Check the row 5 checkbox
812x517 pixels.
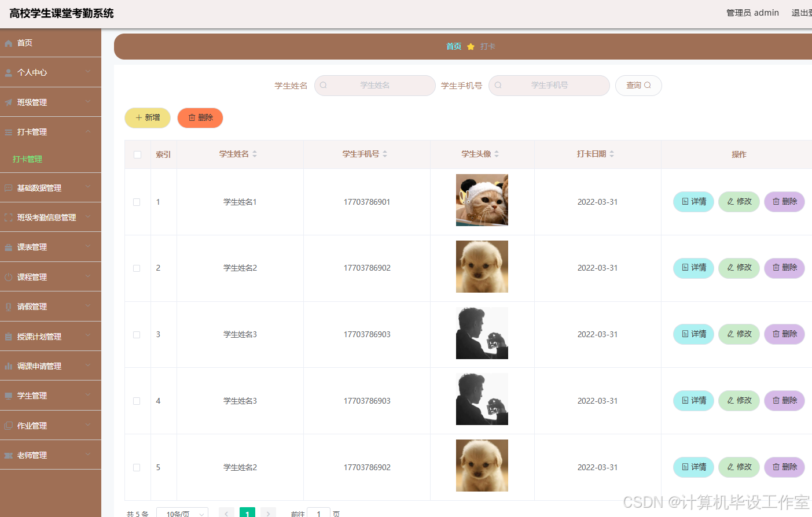click(x=137, y=467)
